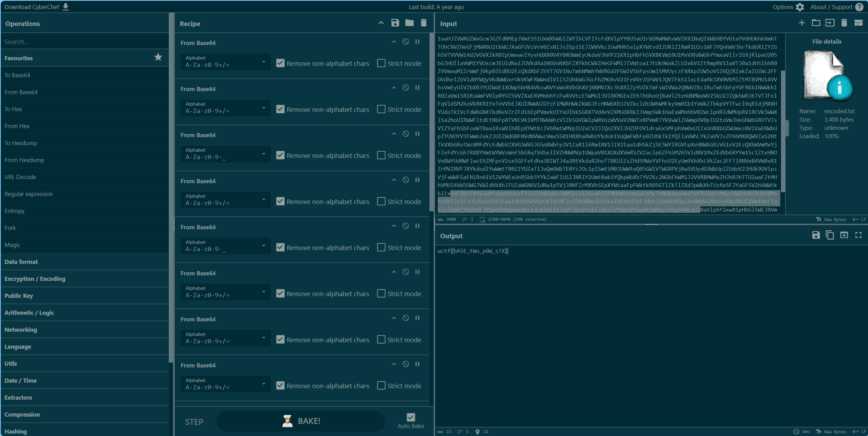This screenshot has width=868, height=436.
Task: Enable Strict mode in third operation
Action: click(x=381, y=155)
